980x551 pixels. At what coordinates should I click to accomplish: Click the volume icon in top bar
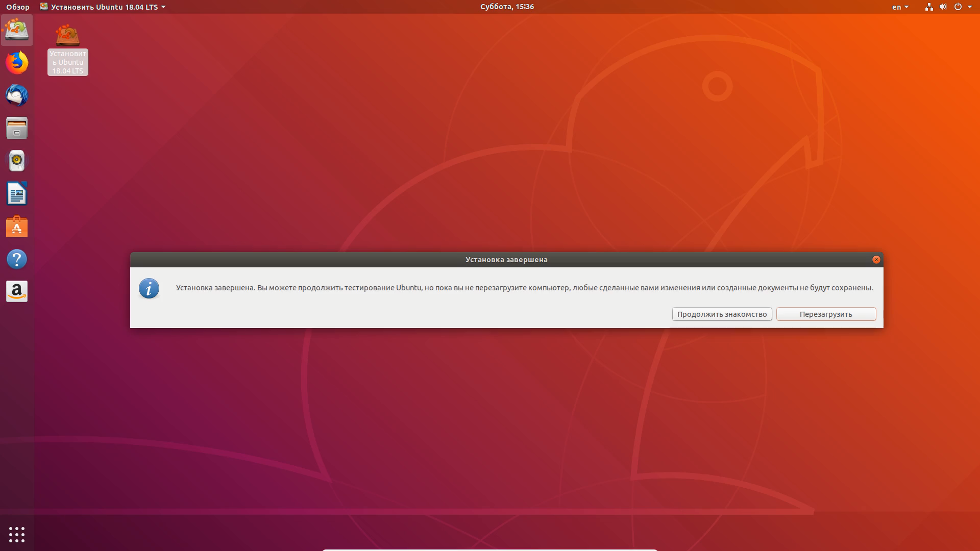pyautogui.click(x=943, y=7)
